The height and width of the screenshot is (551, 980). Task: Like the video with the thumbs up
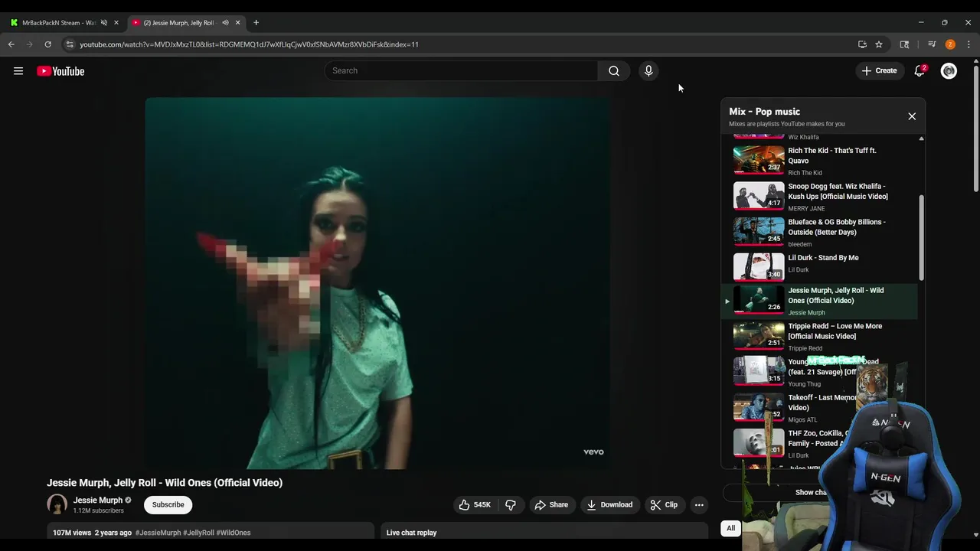click(475, 505)
